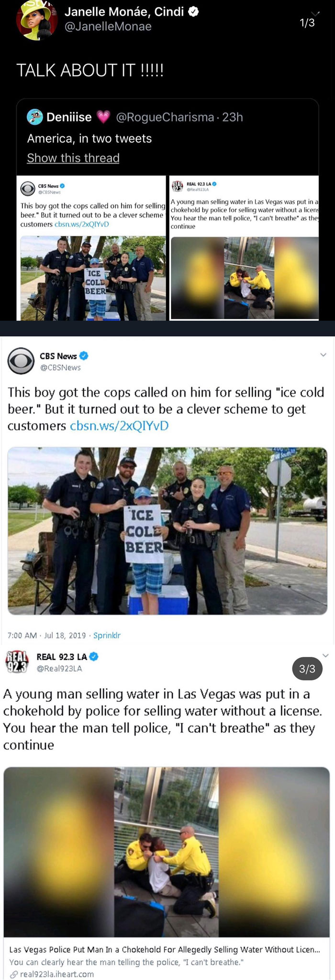The width and height of the screenshot is (335, 980).
Task: Click Deniiise's small avatar in the quoted tweet
Action: 34,116
